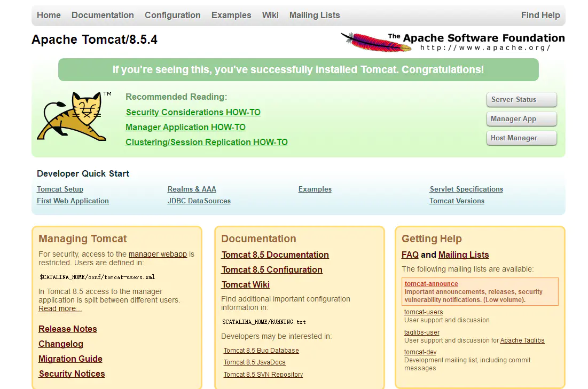The height and width of the screenshot is (389, 588).
Task: Open the Wiki nav item
Action: 270,15
